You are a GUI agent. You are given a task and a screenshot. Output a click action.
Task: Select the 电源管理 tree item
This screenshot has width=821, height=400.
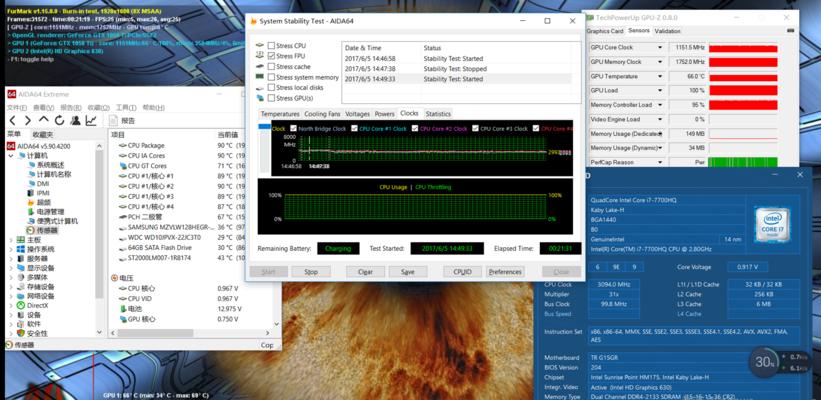[50, 212]
